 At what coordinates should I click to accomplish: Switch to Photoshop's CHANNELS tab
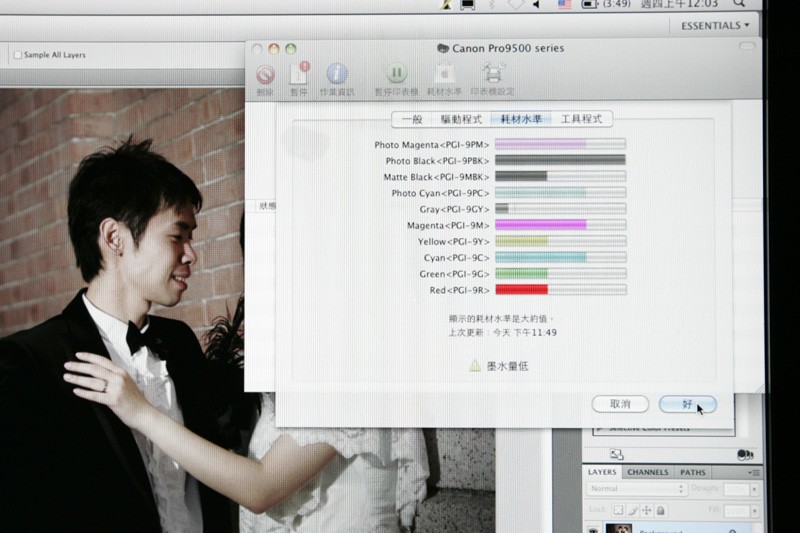647,472
